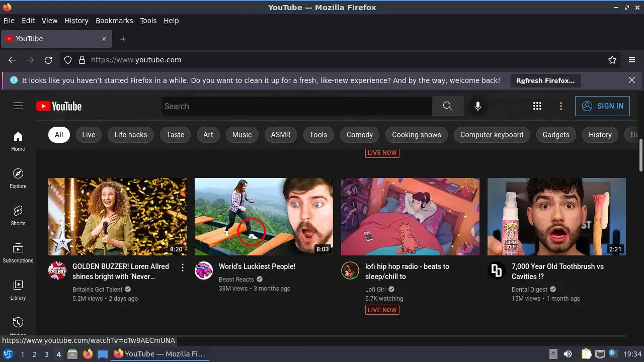
Task: Open 7,000 Year Old Toothbrush thumbnail
Action: coord(556,217)
